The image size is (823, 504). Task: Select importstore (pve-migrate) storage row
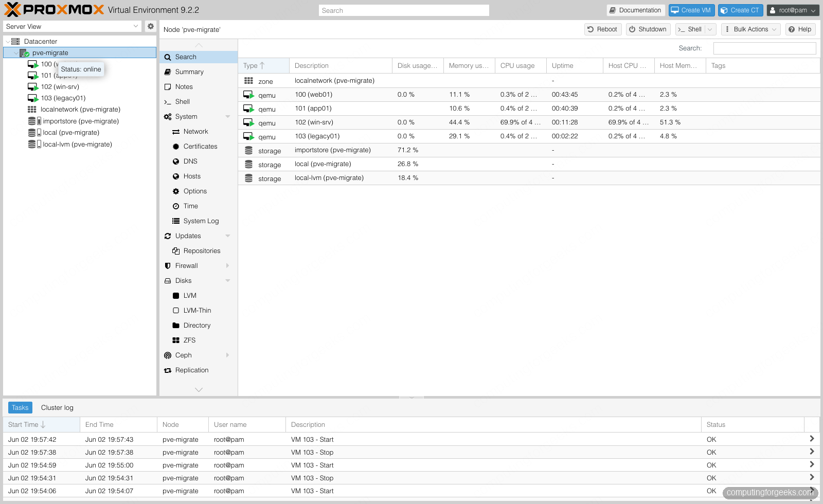529,150
